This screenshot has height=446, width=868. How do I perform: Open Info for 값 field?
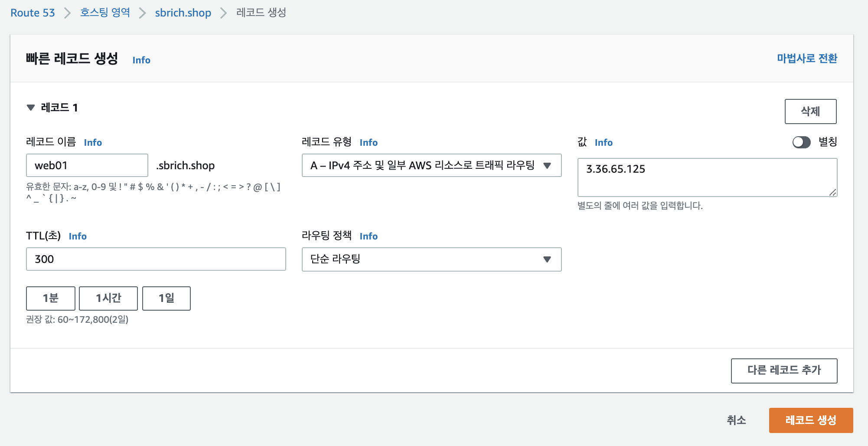click(604, 142)
